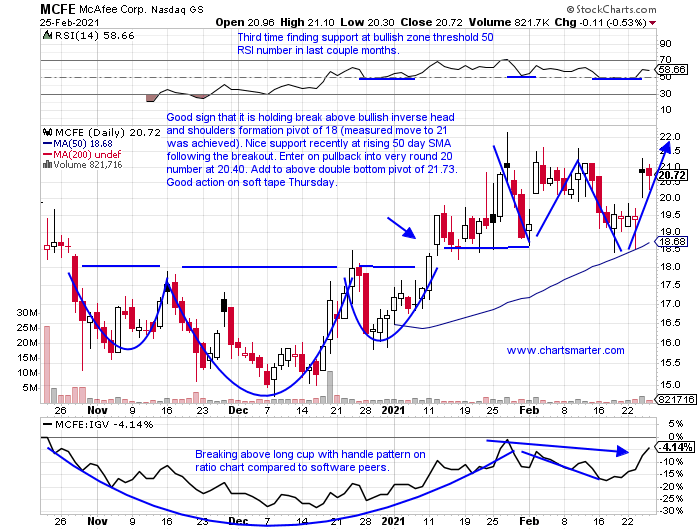Click the -30% ratio axis label

(x=672, y=511)
